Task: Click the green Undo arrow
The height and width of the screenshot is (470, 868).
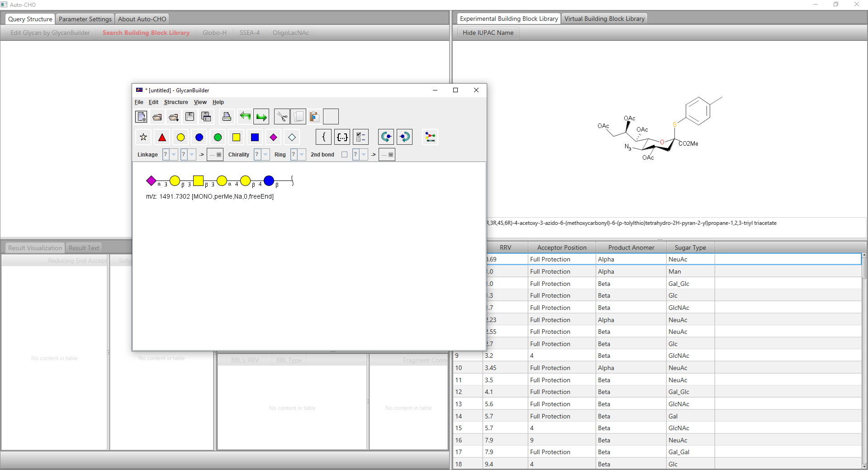Action: click(245, 117)
